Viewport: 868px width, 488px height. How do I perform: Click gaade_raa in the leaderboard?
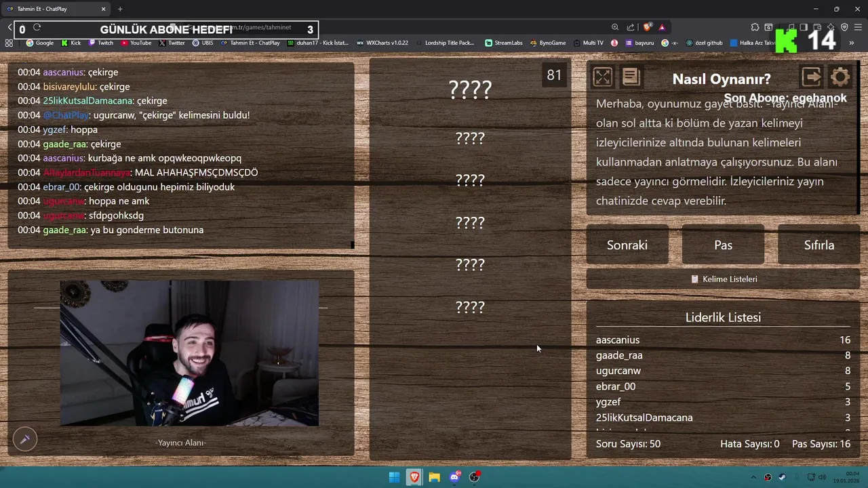pyautogui.click(x=619, y=356)
